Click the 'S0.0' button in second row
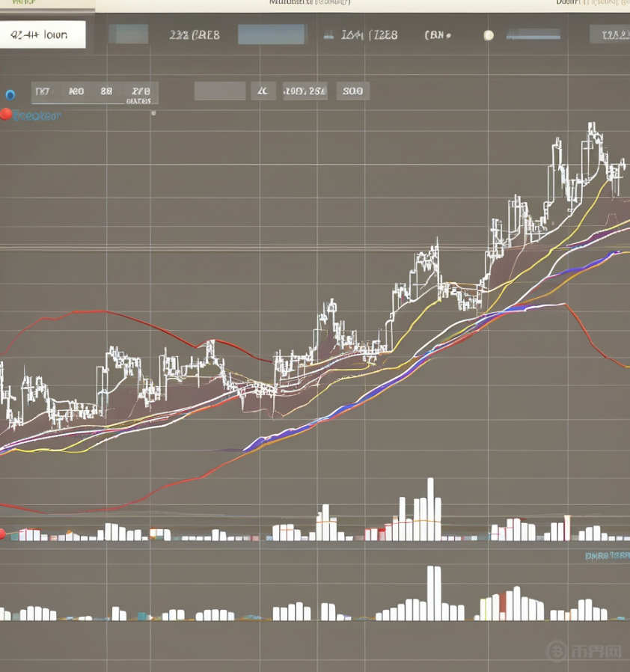 coord(352,91)
